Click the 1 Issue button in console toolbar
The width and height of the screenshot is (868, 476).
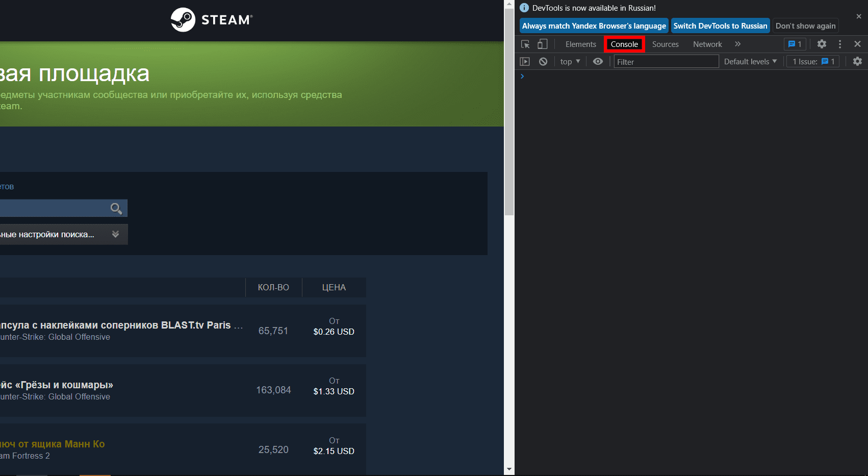(x=813, y=62)
